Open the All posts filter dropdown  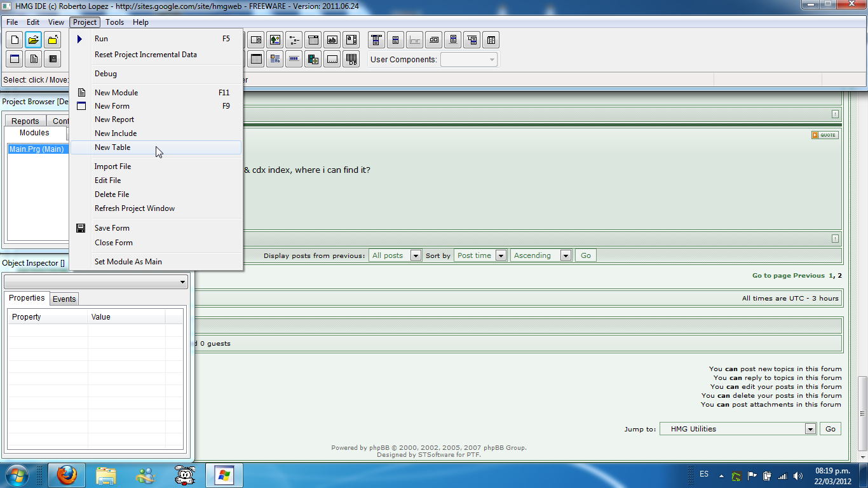(416, 255)
